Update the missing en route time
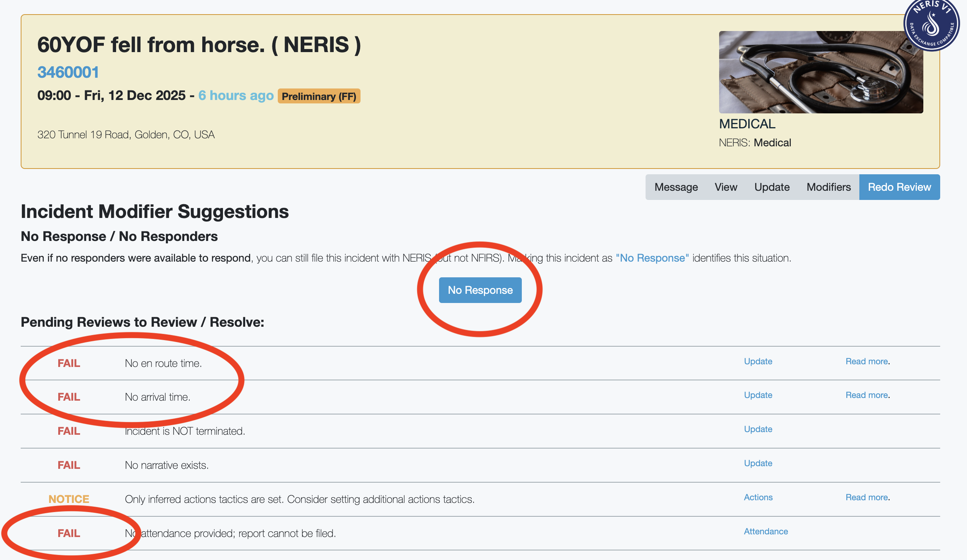 (x=758, y=361)
